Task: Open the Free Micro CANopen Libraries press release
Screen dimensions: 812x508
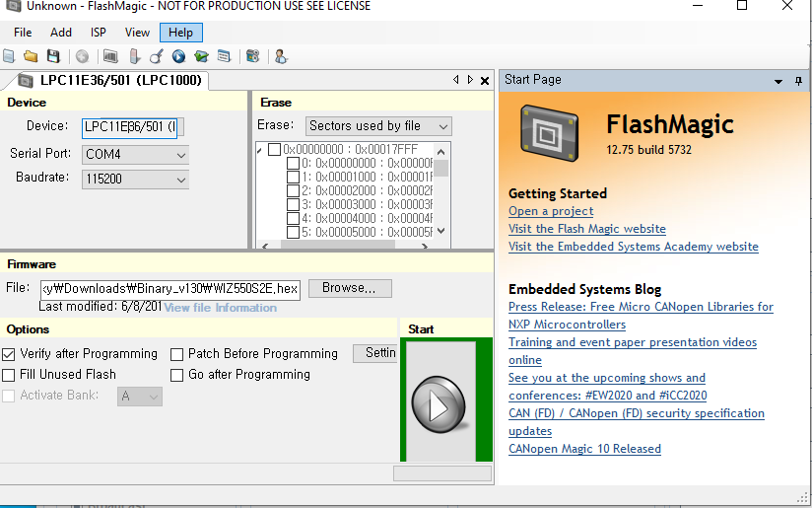Action: tap(641, 316)
